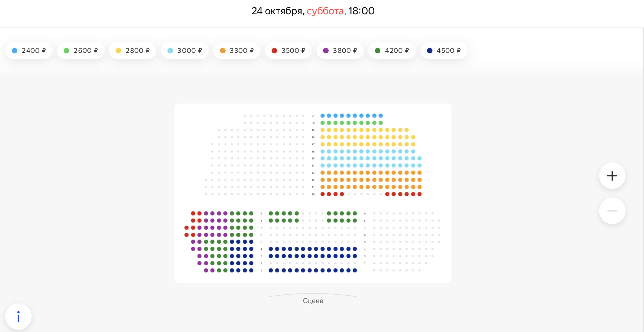Viewport: 644px width, 332px height.
Task: Select the last red seat in row 10
Action: click(420, 194)
